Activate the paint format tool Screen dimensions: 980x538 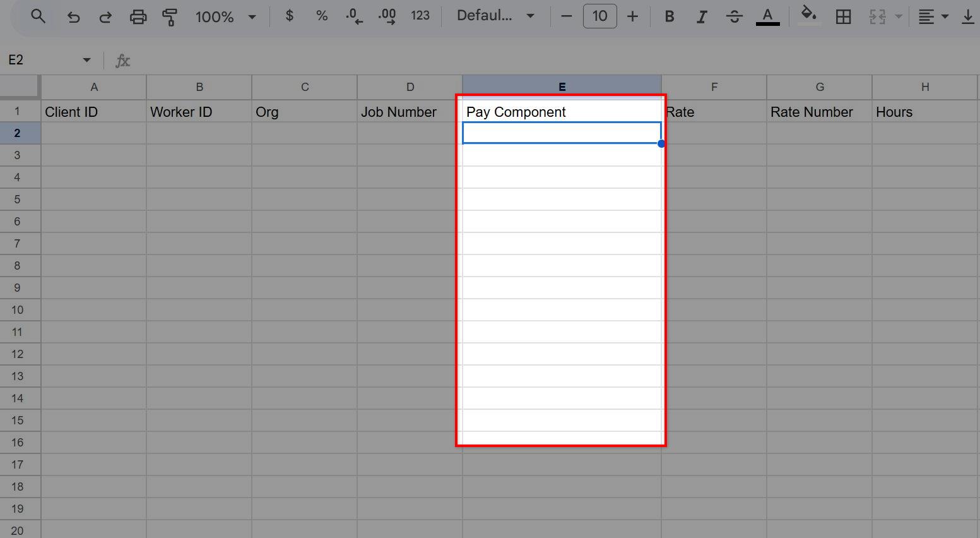(169, 16)
